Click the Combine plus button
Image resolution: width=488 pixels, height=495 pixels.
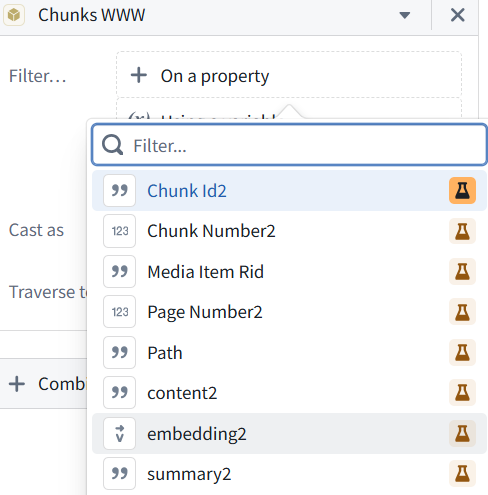(17, 384)
